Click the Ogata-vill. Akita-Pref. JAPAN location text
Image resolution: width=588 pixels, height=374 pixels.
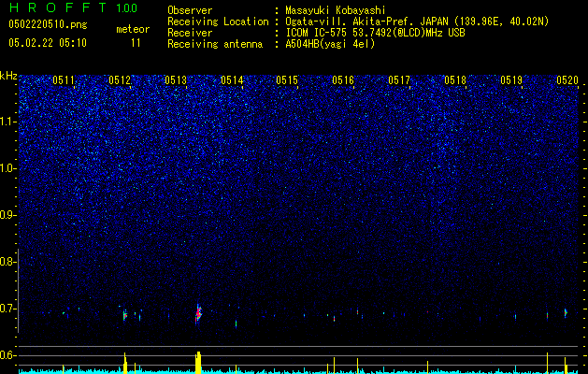point(417,22)
